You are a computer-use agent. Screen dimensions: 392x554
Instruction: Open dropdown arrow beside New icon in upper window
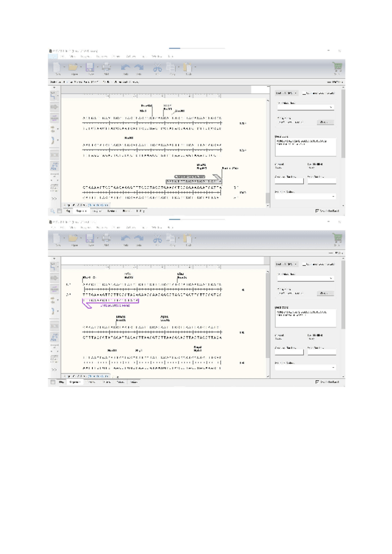64,67
